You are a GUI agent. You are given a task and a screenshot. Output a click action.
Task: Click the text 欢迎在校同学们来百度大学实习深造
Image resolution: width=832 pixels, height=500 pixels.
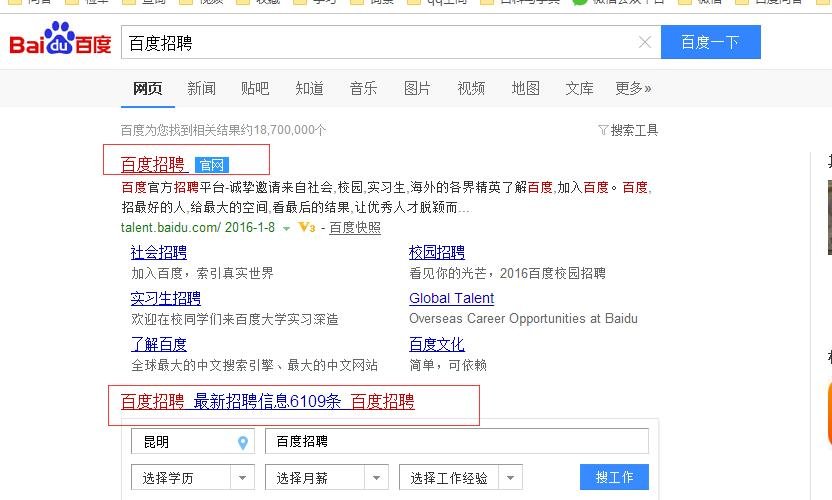235,319
